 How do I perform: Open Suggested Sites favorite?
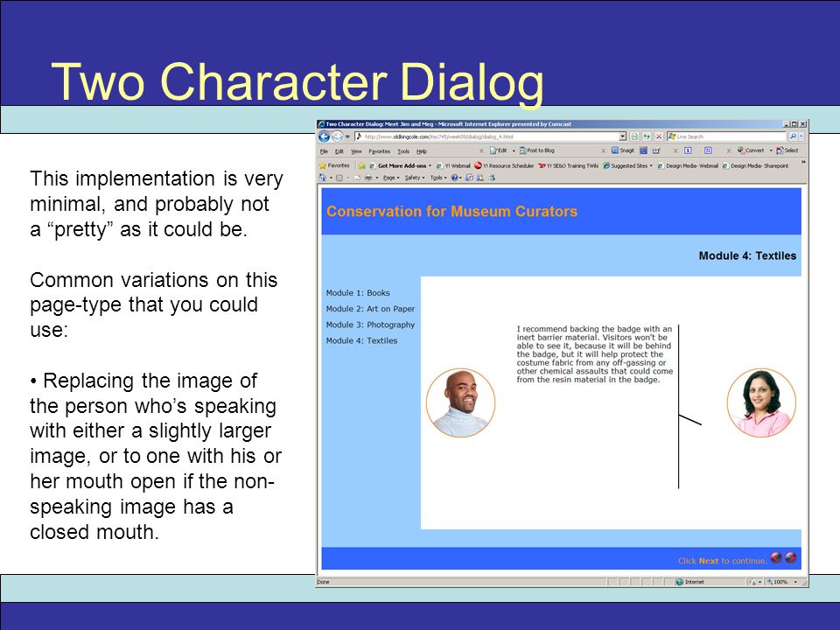click(x=628, y=165)
